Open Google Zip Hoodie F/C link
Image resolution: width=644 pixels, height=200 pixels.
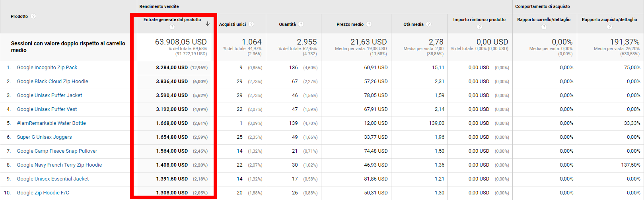(x=43, y=193)
